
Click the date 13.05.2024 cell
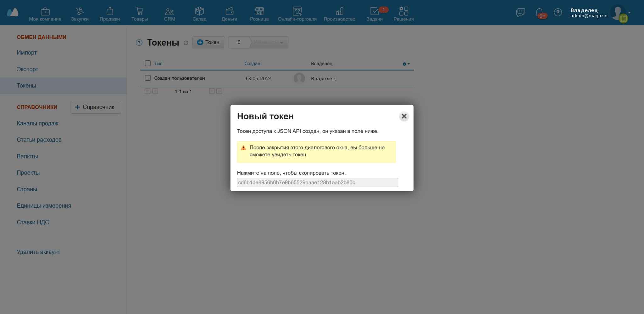pos(258,79)
